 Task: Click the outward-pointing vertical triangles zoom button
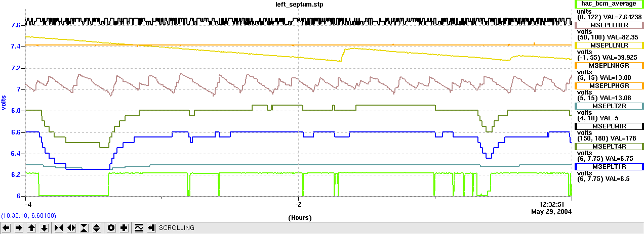tap(97, 228)
